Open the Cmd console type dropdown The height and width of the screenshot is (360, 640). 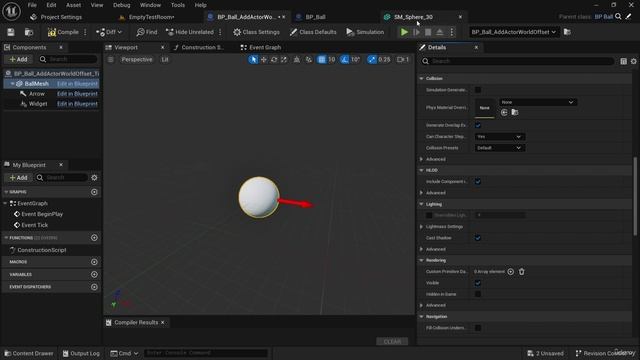(124, 353)
